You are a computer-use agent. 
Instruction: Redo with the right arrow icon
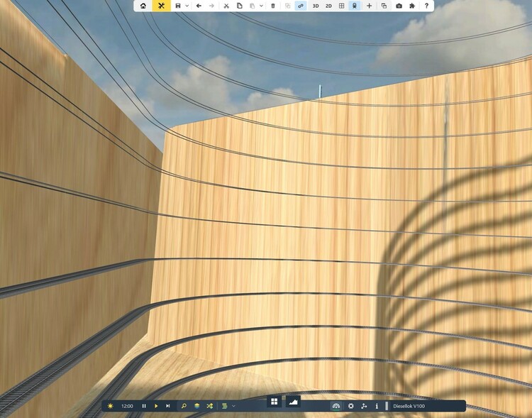tap(211, 6)
